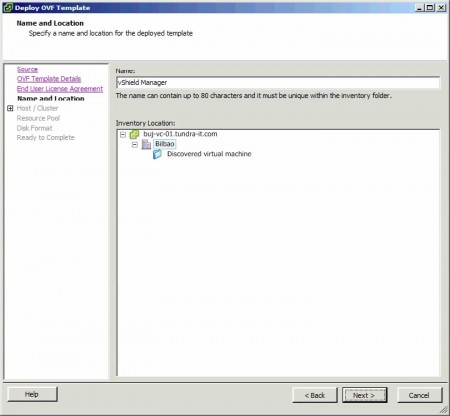450x416 pixels.
Task: Open End User License Agreement step
Action: (60, 89)
